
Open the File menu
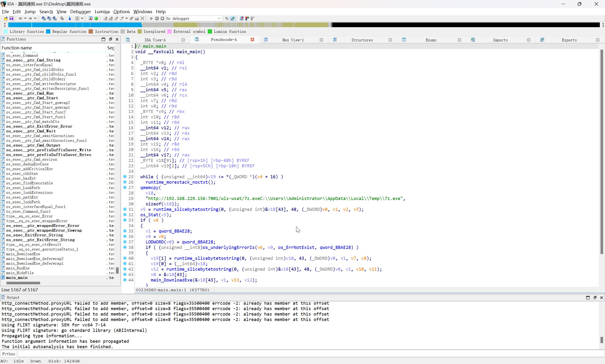coord(5,12)
